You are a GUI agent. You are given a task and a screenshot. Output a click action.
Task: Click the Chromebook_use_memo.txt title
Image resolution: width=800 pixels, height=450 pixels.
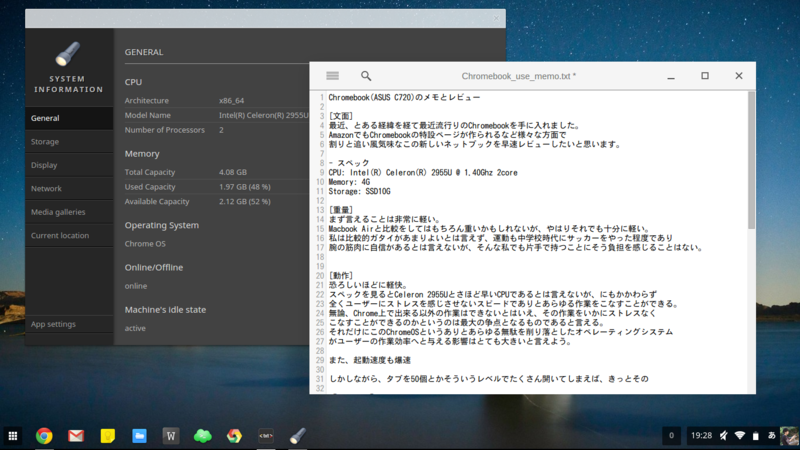[x=519, y=76]
